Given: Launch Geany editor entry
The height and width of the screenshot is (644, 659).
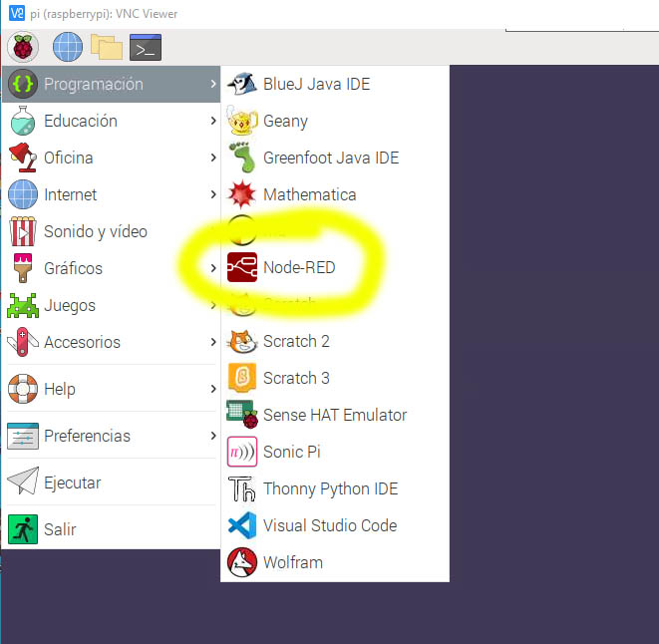Looking at the screenshot, I should [x=335, y=121].
